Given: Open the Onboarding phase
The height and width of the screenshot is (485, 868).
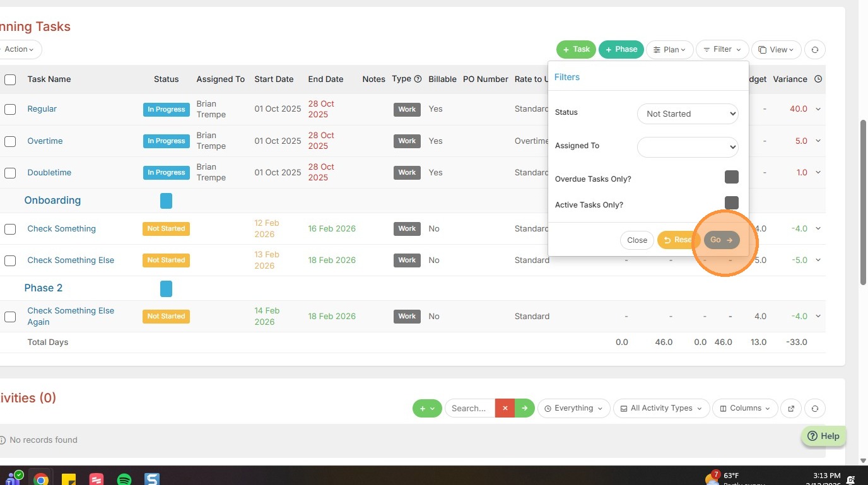Looking at the screenshot, I should click(52, 201).
